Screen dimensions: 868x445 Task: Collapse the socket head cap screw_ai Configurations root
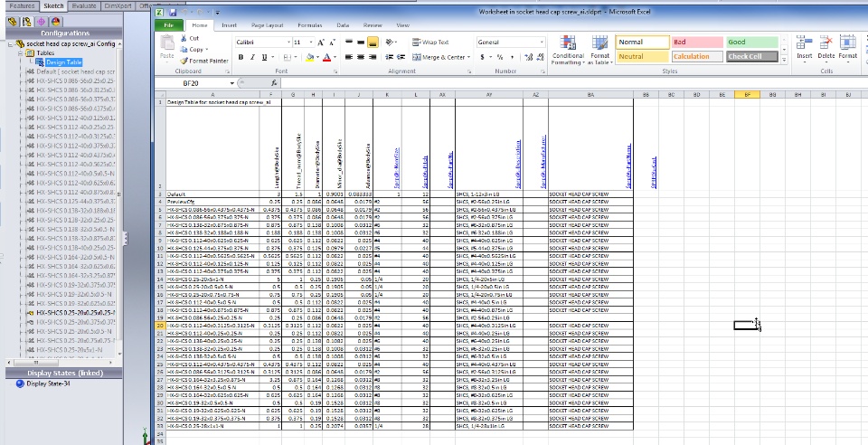12,43
